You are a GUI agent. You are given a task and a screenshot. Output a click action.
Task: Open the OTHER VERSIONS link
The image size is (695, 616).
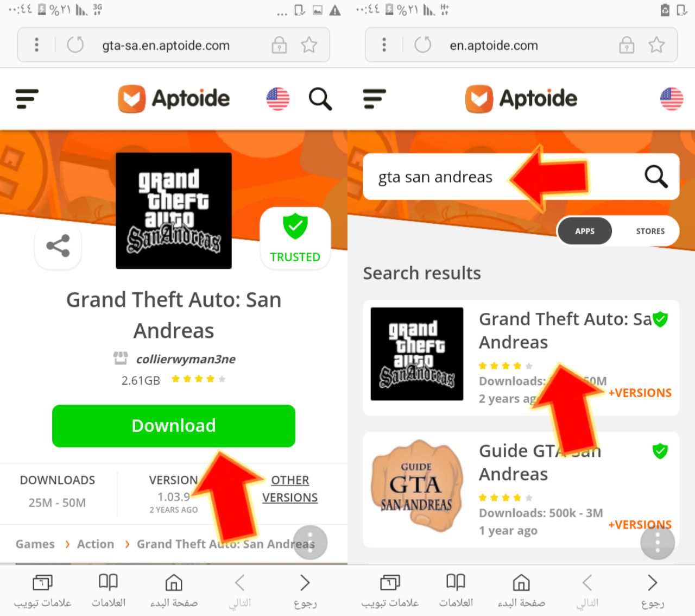[x=290, y=489]
